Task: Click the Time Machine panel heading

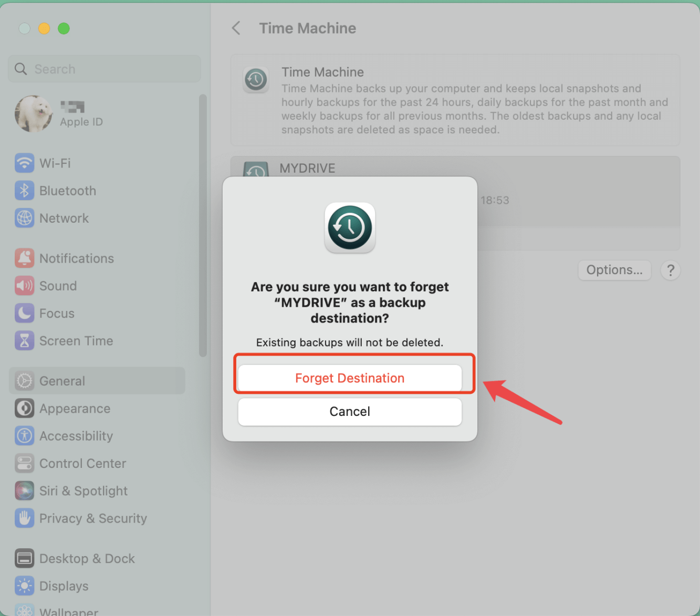Action: click(322, 72)
